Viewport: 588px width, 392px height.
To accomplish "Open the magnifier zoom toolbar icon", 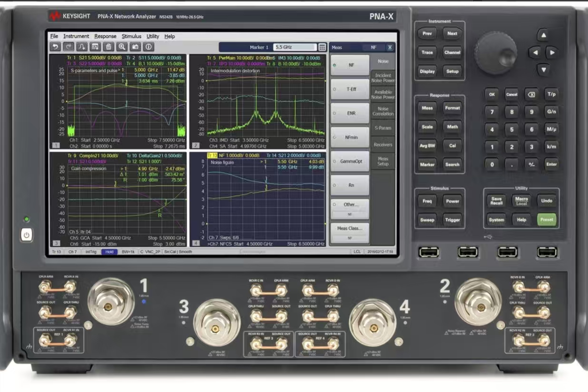I will point(122,46).
